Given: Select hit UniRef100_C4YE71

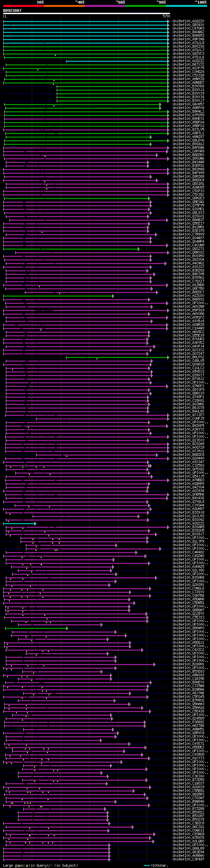Looking at the screenshot, I should (x=188, y=744).
